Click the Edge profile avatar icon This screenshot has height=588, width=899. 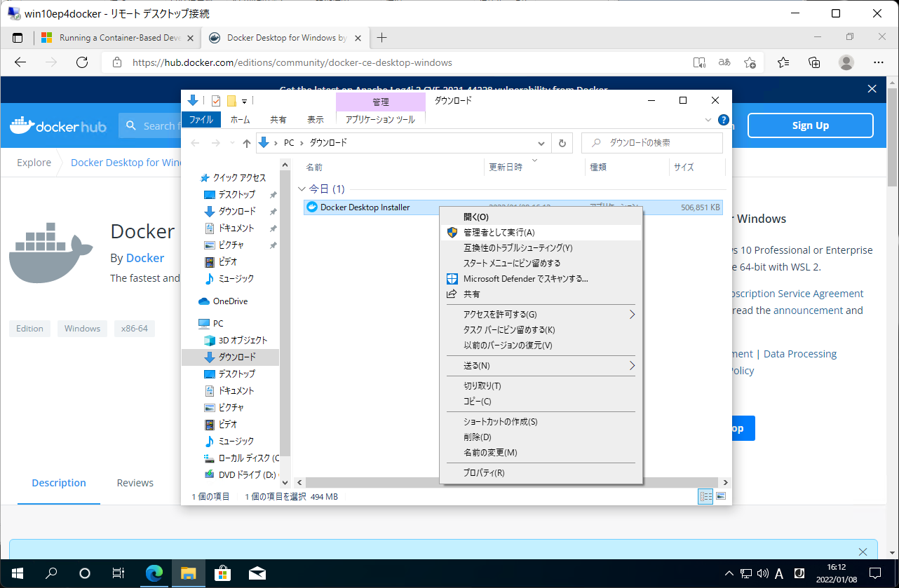(846, 62)
